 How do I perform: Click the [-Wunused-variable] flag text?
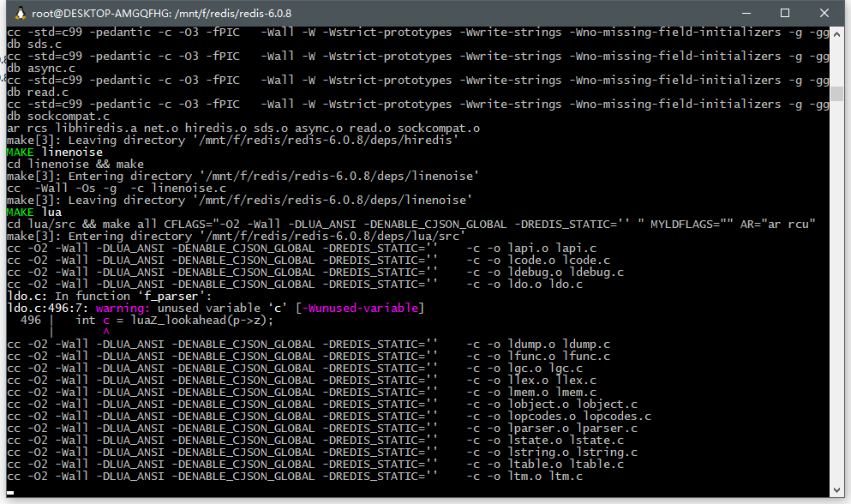pos(359,308)
